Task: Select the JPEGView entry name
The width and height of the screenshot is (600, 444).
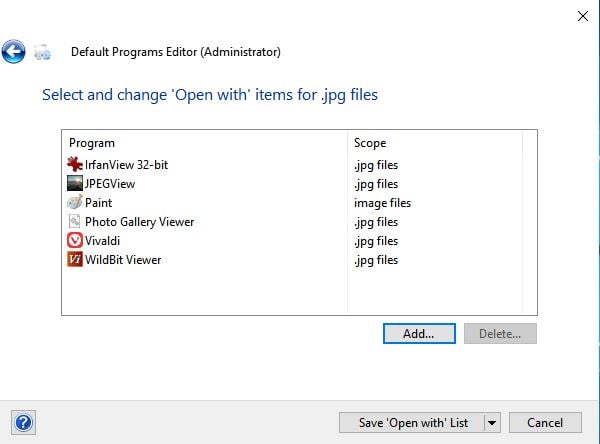Action: [110, 184]
